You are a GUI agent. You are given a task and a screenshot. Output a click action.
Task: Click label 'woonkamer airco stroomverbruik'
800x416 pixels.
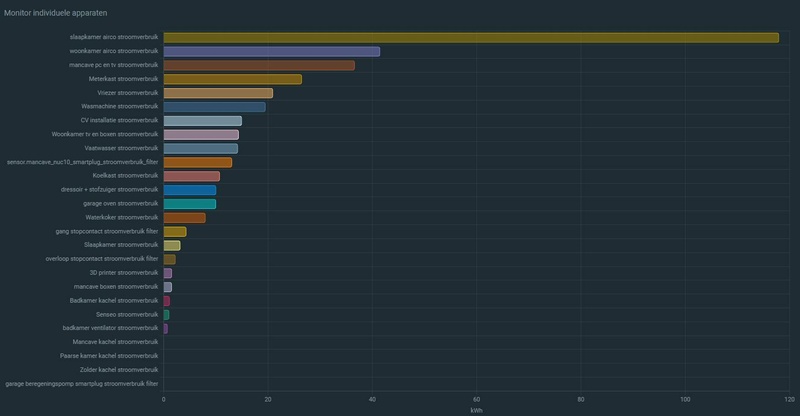pyautogui.click(x=114, y=51)
